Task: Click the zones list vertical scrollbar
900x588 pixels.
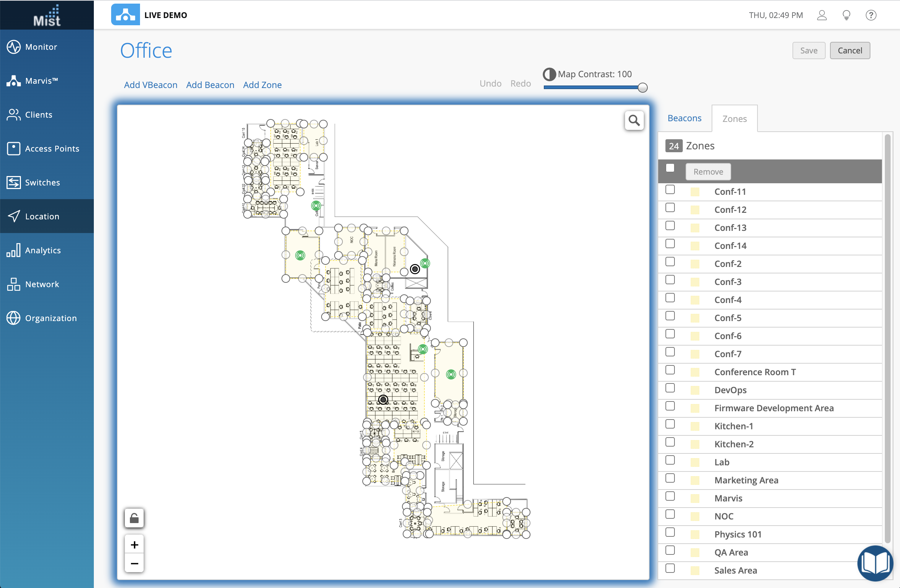Action: click(x=887, y=340)
